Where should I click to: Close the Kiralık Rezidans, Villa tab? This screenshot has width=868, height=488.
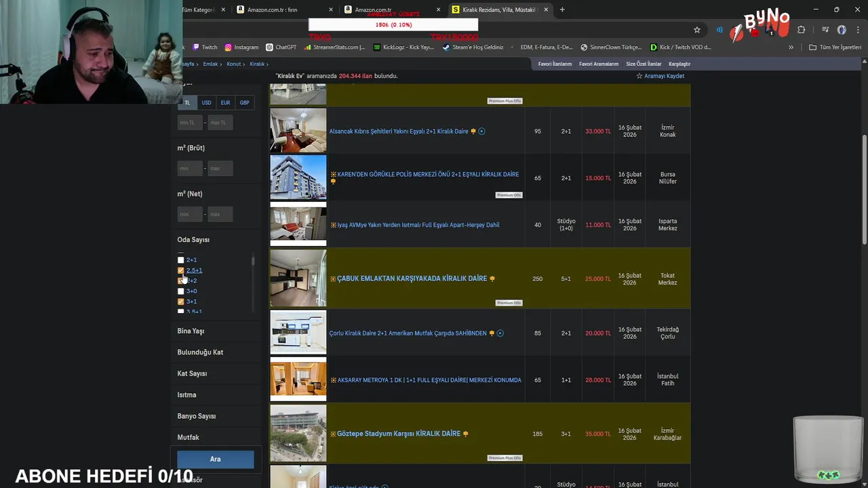click(546, 9)
